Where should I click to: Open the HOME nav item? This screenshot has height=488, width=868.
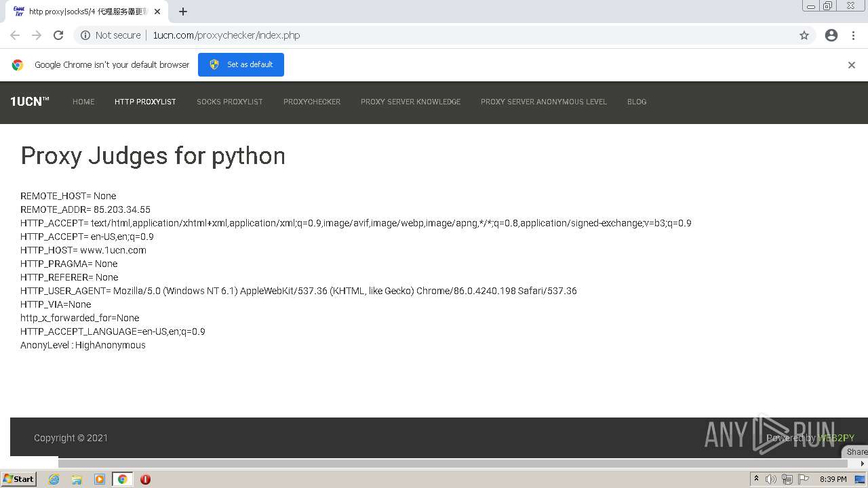[83, 102]
